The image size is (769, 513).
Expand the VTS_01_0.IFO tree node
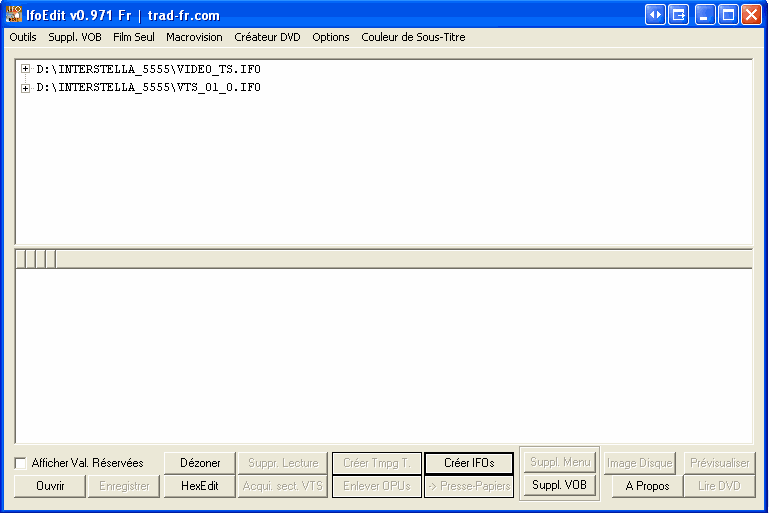[x=25, y=88]
